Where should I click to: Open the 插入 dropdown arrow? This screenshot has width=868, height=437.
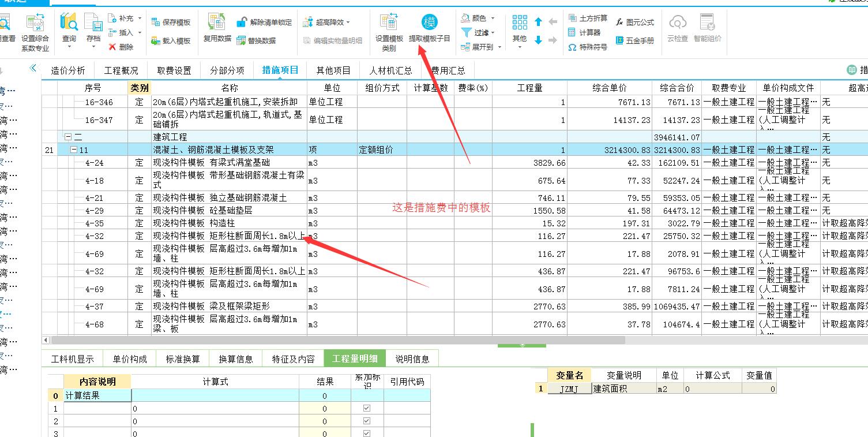click(140, 33)
